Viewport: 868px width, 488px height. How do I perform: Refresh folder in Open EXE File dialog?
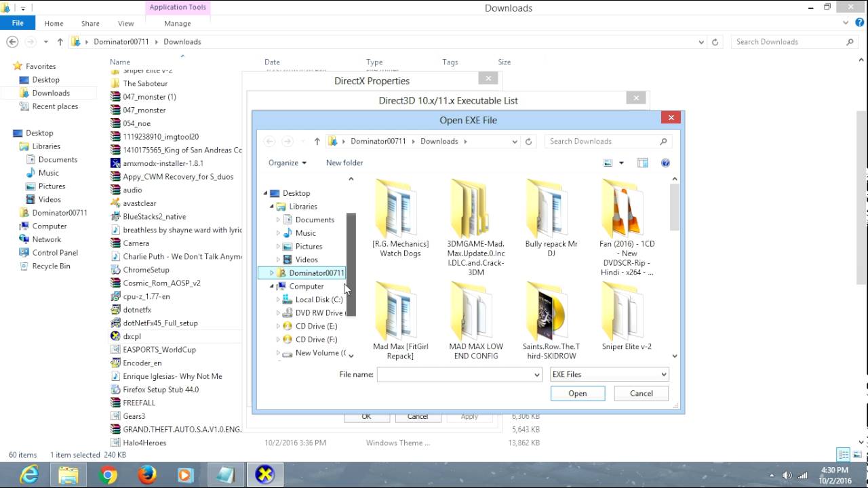528,141
